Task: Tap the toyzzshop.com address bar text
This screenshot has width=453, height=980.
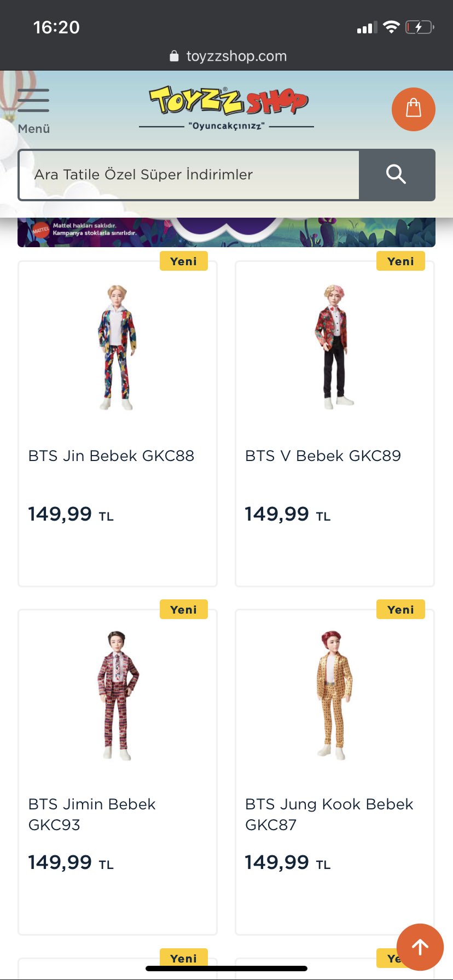Action: click(x=236, y=56)
